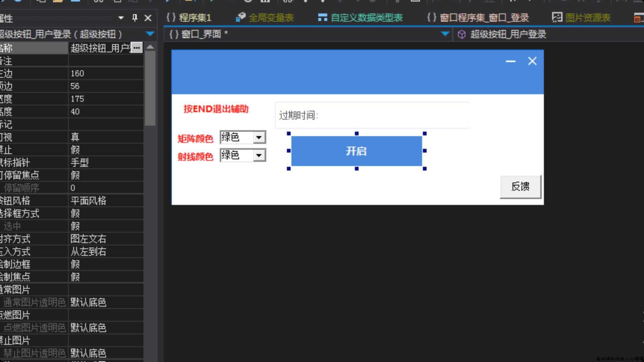Click the cube icon beside 超级按钮_用户登录

tap(462, 34)
